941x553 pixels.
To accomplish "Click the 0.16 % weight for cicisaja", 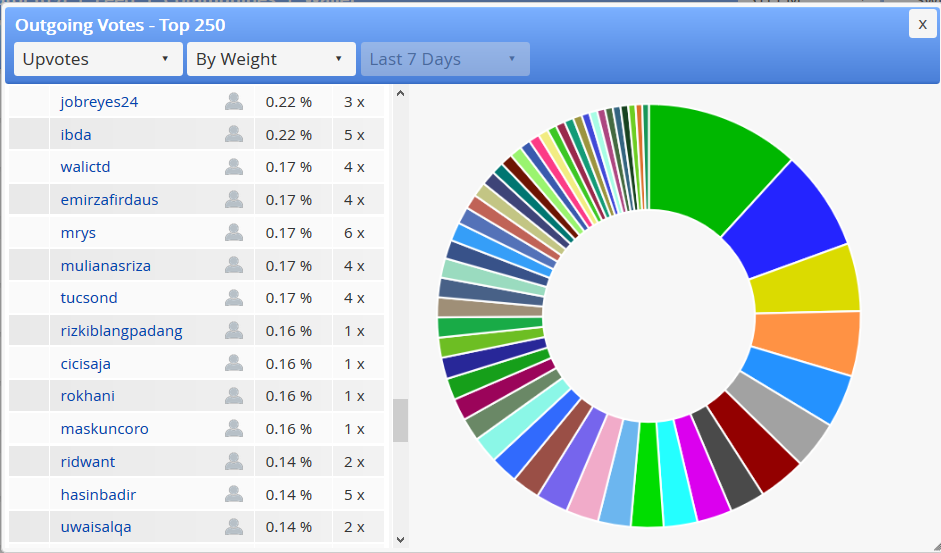I will tap(289, 364).
